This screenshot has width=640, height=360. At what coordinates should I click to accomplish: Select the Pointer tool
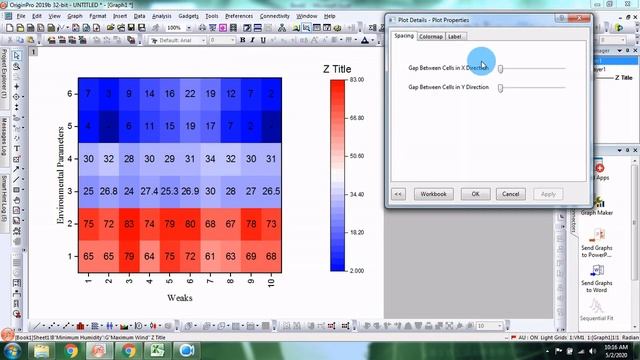tap(16, 56)
